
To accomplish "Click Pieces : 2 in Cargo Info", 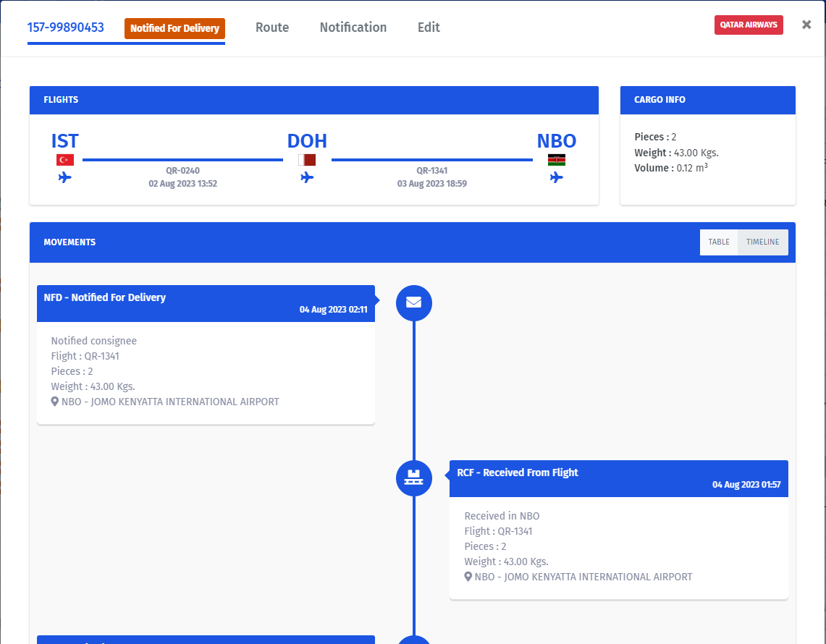I will click(655, 137).
